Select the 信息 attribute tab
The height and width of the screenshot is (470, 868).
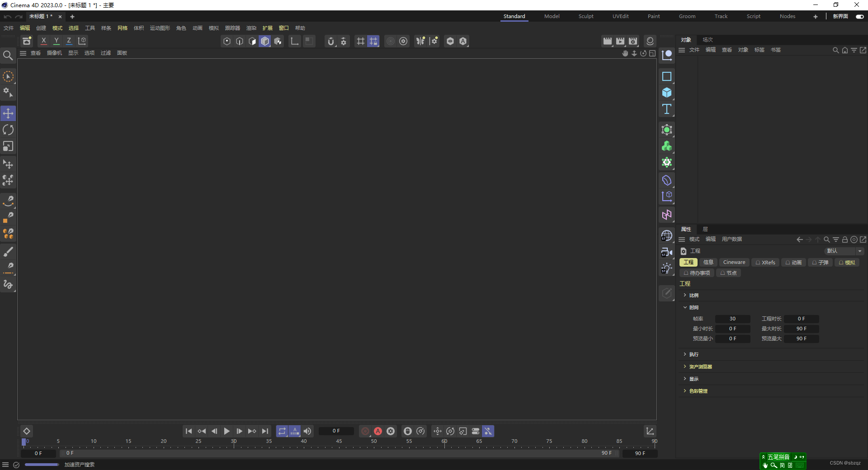click(708, 263)
